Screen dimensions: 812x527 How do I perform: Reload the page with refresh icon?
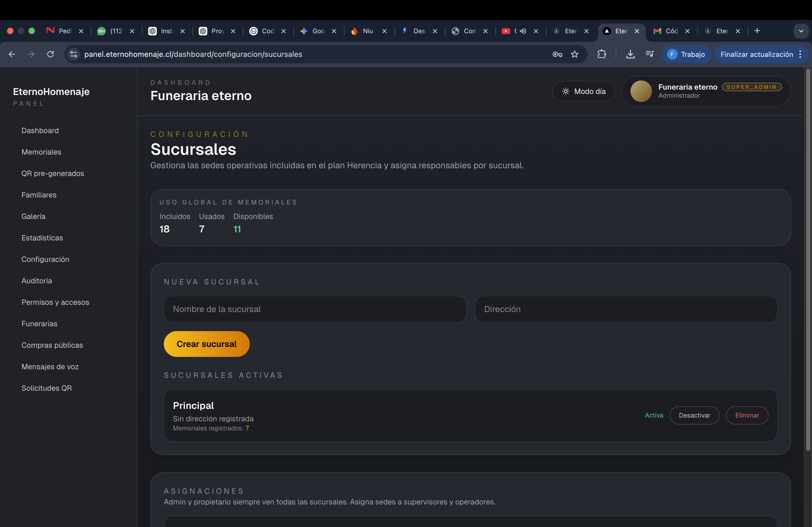point(50,54)
